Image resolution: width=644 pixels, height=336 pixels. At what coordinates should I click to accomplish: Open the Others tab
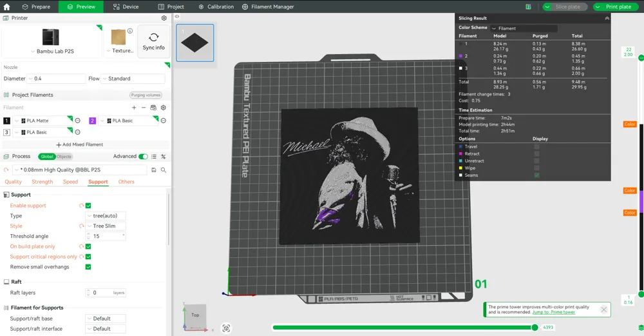[x=126, y=182]
